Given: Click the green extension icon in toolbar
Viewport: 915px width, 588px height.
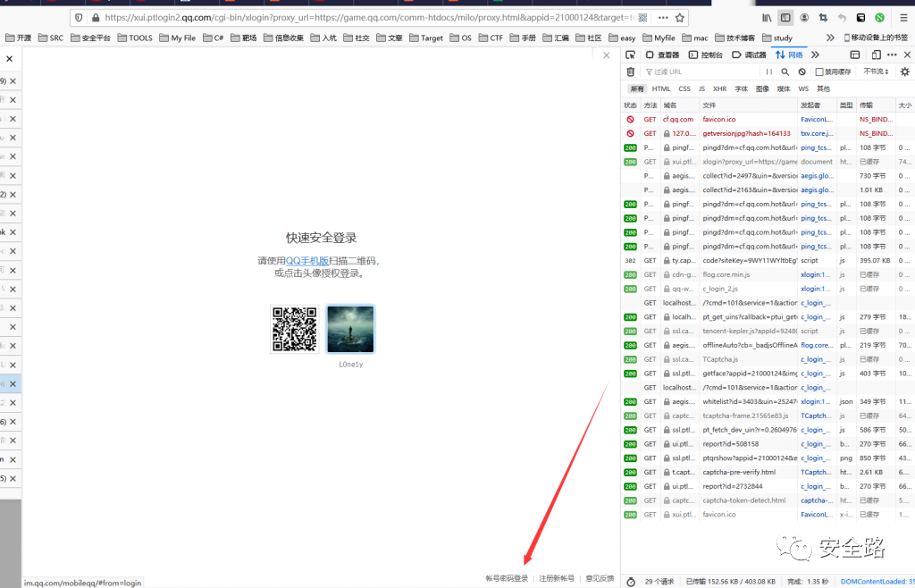Looking at the screenshot, I should [879, 17].
